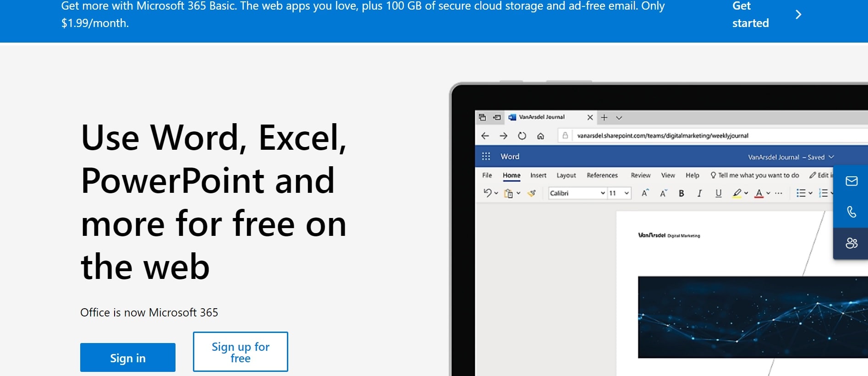Open the Layout ribbon tab
The width and height of the screenshot is (868, 376).
[566, 175]
